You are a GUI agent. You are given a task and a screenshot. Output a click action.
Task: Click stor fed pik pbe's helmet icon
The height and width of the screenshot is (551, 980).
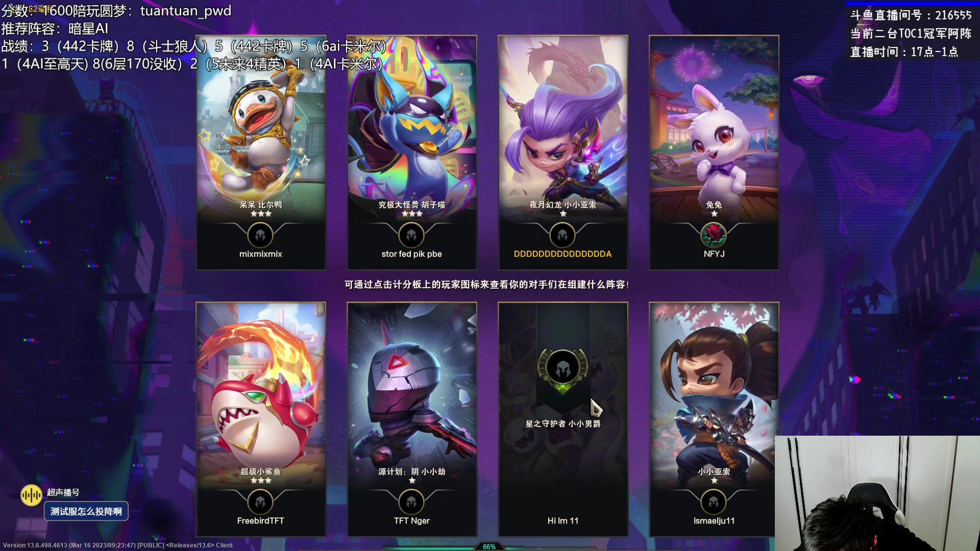pos(411,235)
